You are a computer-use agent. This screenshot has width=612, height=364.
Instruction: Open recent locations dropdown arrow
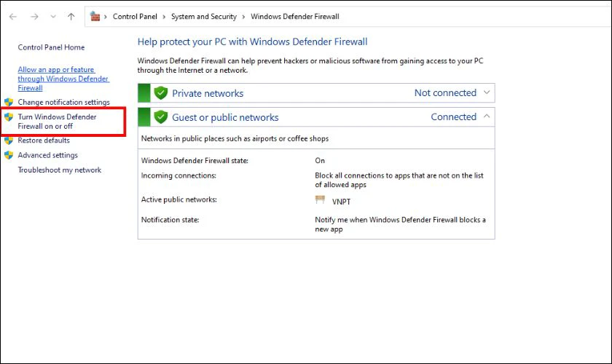53,17
